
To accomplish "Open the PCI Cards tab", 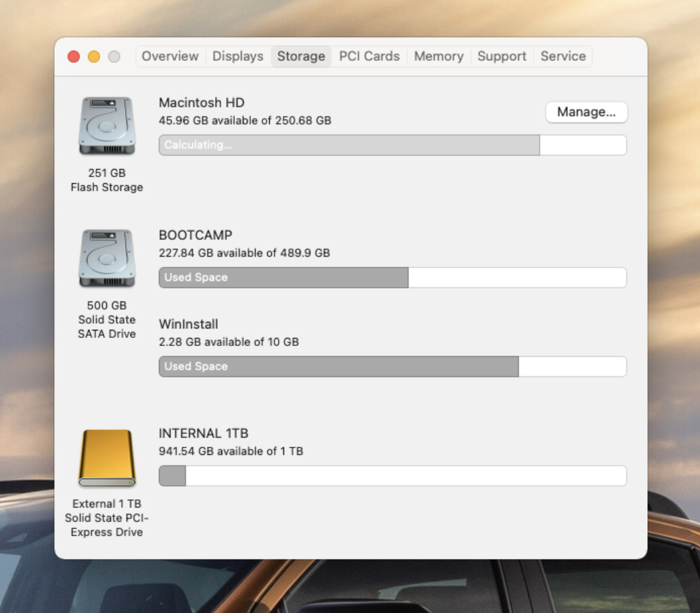I will [369, 56].
